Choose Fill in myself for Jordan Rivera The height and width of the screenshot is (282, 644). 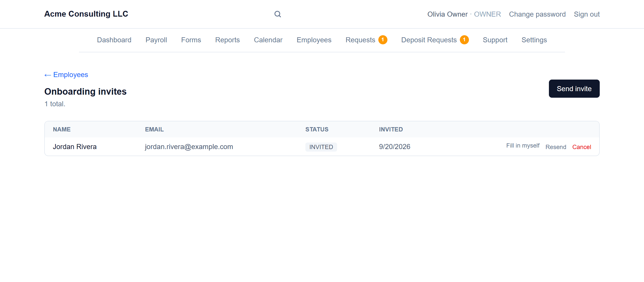coord(523,146)
